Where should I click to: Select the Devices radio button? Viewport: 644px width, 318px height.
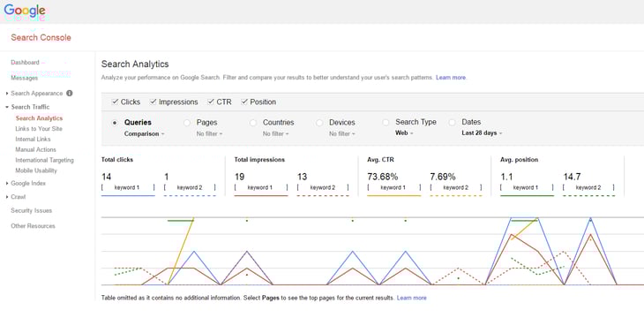coord(319,123)
